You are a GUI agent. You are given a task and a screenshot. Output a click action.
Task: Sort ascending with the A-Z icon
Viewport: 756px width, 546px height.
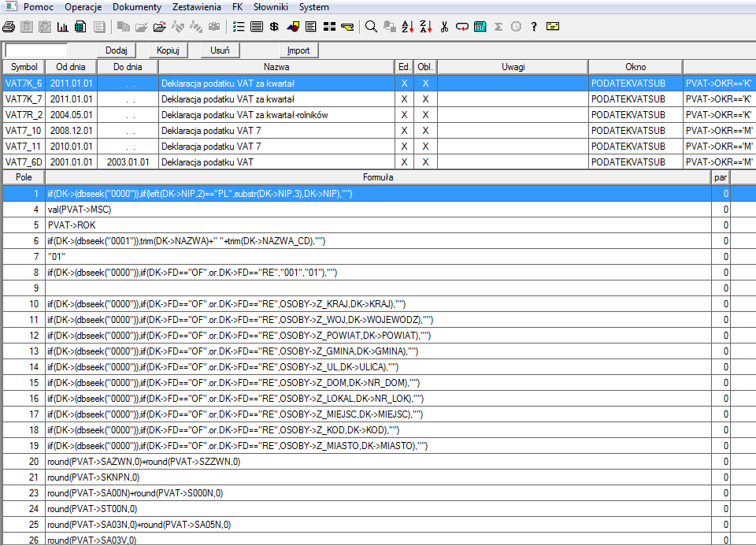(x=408, y=26)
